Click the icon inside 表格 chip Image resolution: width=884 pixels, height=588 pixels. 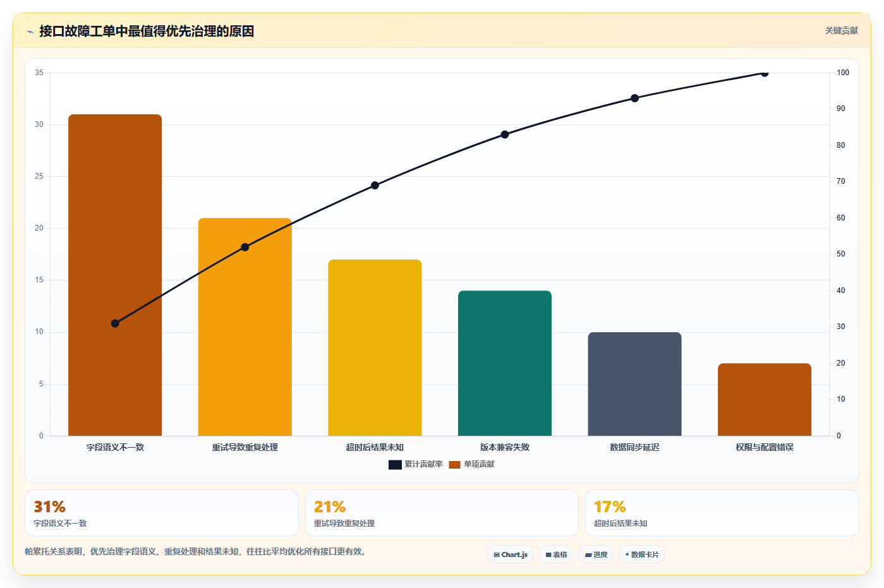548,555
